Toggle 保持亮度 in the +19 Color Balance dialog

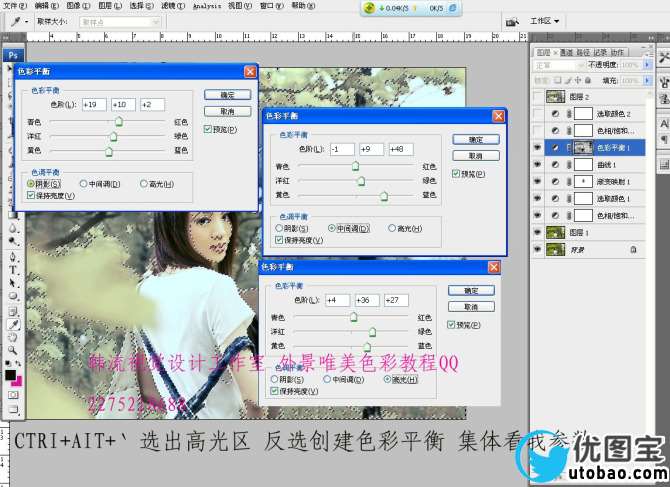tap(31, 195)
